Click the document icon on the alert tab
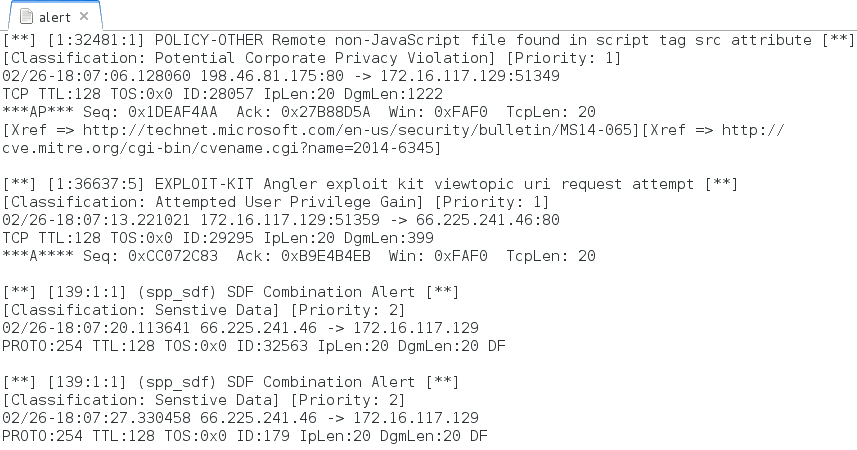This screenshot has height=450, width=857. [25, 17]
